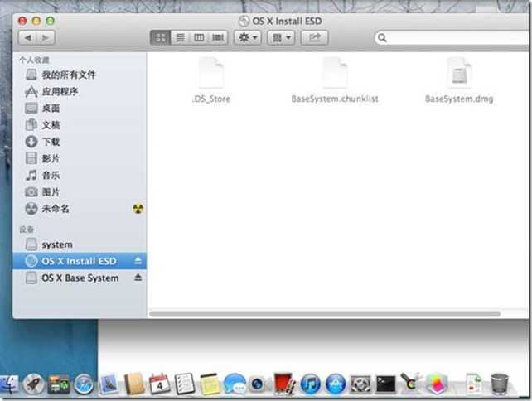Screen dimensions: 532x401
Task: Open System Preferences from the Dock
Action: pos(360,384)
